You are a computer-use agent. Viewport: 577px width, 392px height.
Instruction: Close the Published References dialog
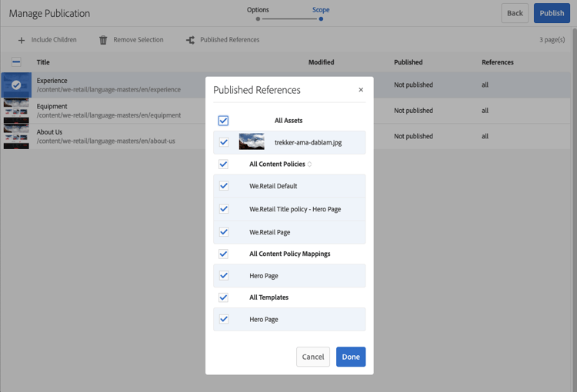(361, 90)
